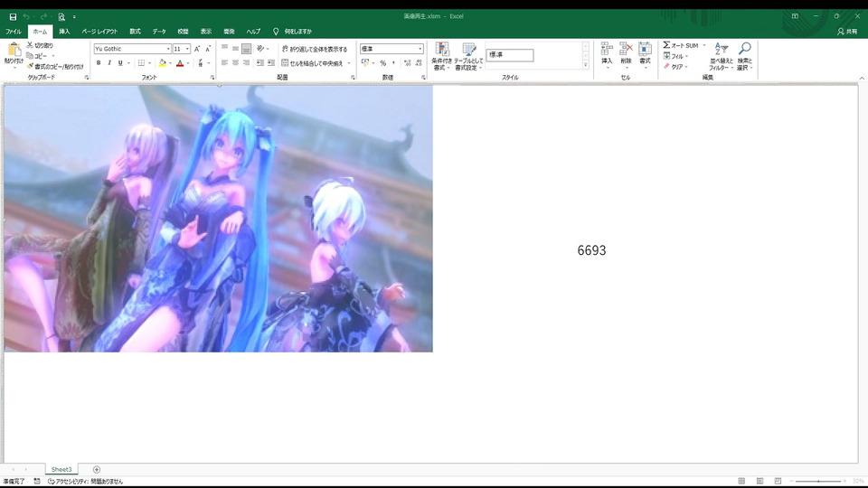
Task: Click the phonetic guide (furigana) icon
Action: pos(201,63)
